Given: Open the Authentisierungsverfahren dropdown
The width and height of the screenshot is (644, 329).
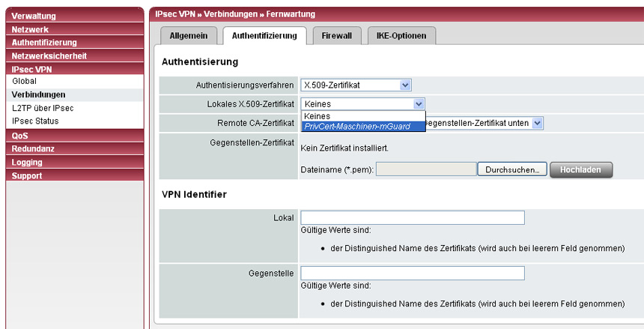Looking at the screenshot, I should coord(356,85).
